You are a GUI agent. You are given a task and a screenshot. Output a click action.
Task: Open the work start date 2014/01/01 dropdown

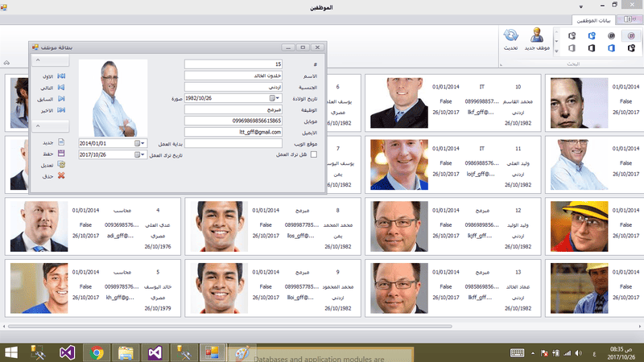142,143
